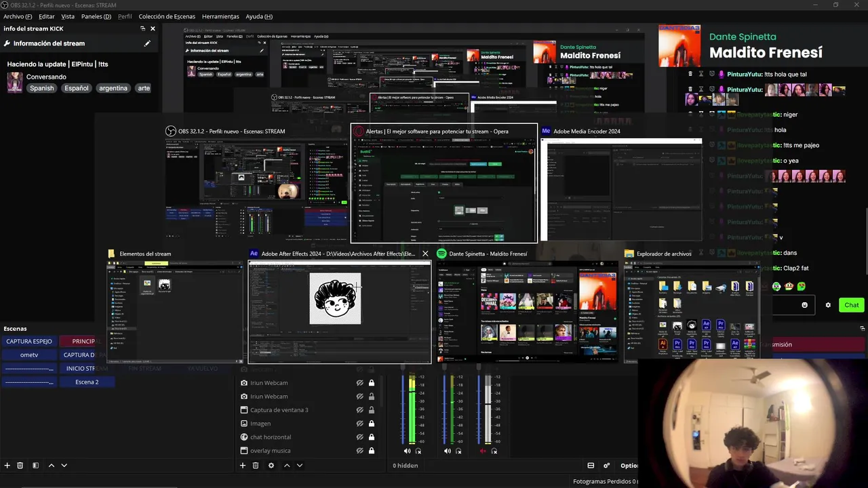The height and width of the screenshot is (488, 868).
Task: Open Kick chat settings gear
Action: (828, 305)
